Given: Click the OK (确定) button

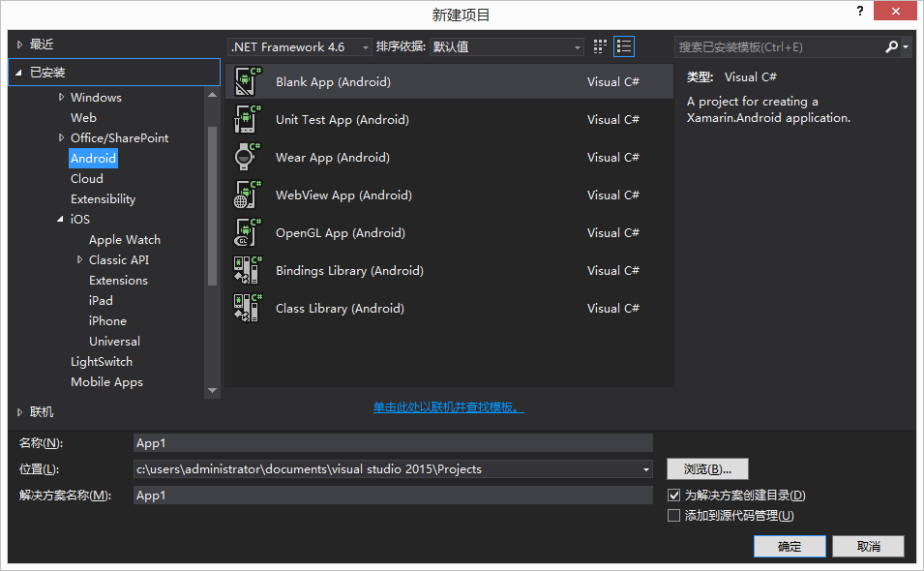Looking at the screenshot, I should (790, 546).
